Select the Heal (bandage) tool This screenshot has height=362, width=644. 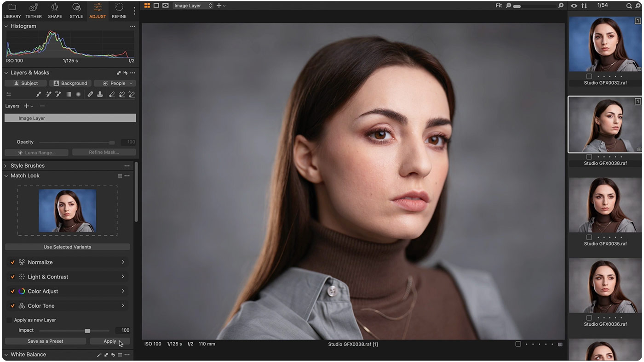(90, 95)
